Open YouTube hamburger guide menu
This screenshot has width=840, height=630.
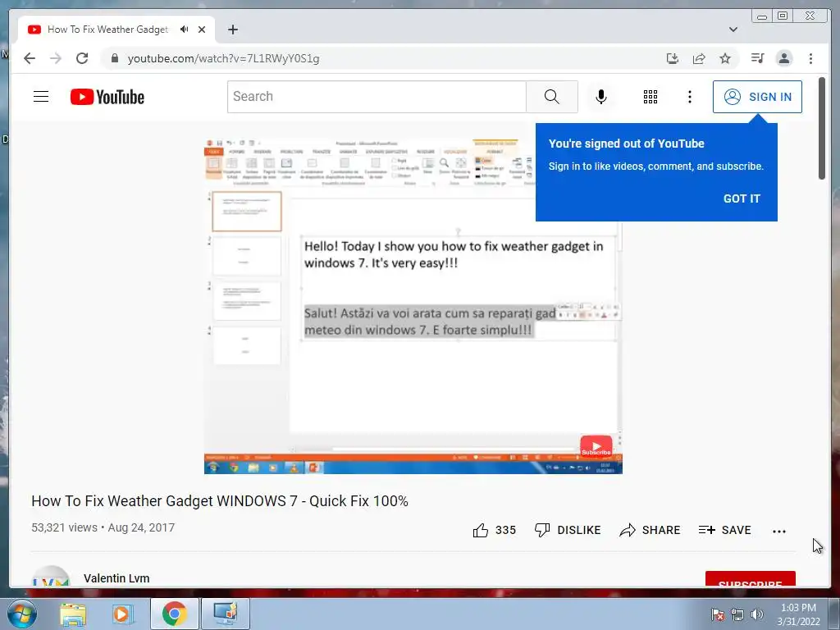point(41,97)
